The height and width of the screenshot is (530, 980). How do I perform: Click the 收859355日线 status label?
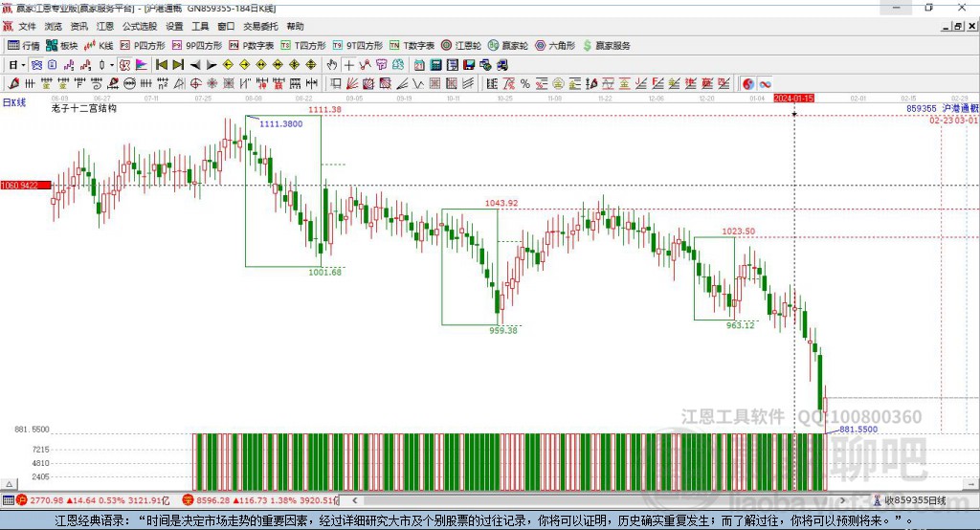(x=914, y=500)
